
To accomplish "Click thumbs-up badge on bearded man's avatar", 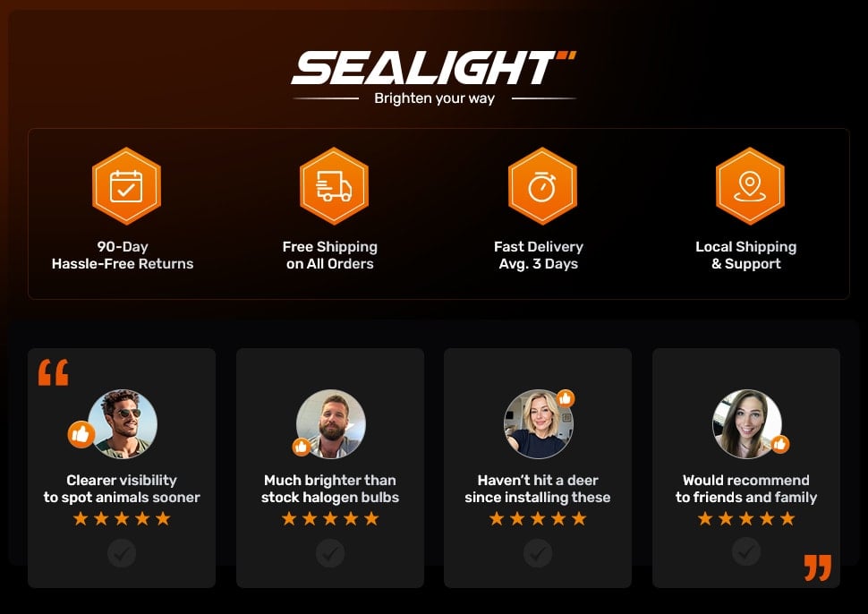I will pyautogui.click(x=302, y=446).
